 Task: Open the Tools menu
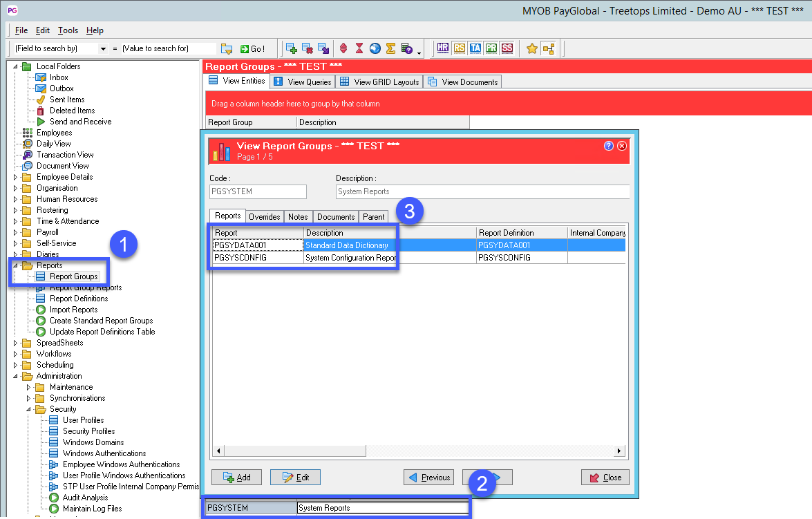[x=68, y=30]
